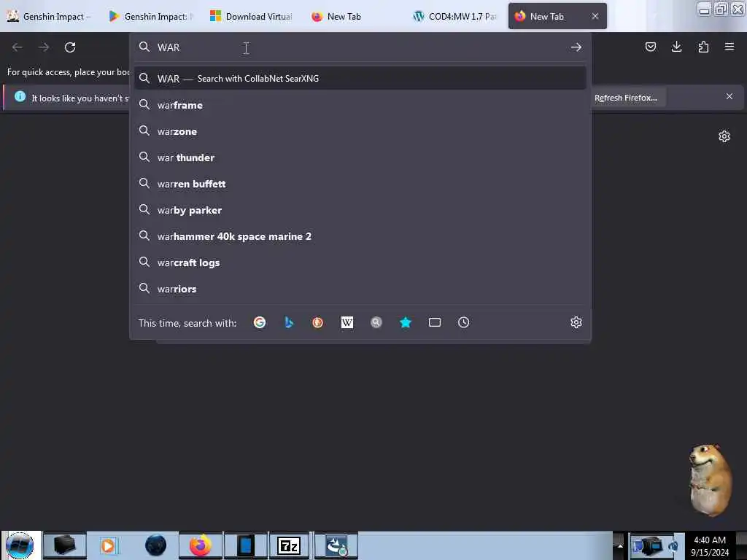Open the black box taskbar icon
Image resolution: width=747 pixels, height=560 pixels.
point(65,545)
